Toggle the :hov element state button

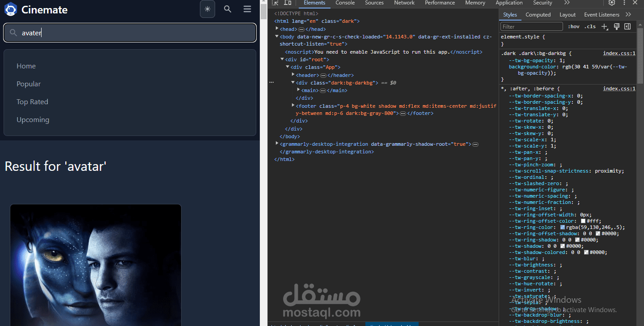click(x=574, y=27)
